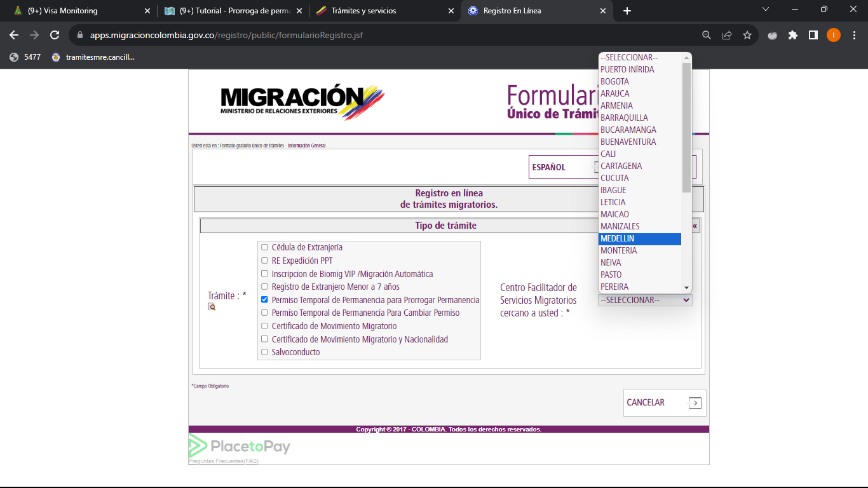Open the browser profile avatar icon
The image size is (868, 488).
833,36
